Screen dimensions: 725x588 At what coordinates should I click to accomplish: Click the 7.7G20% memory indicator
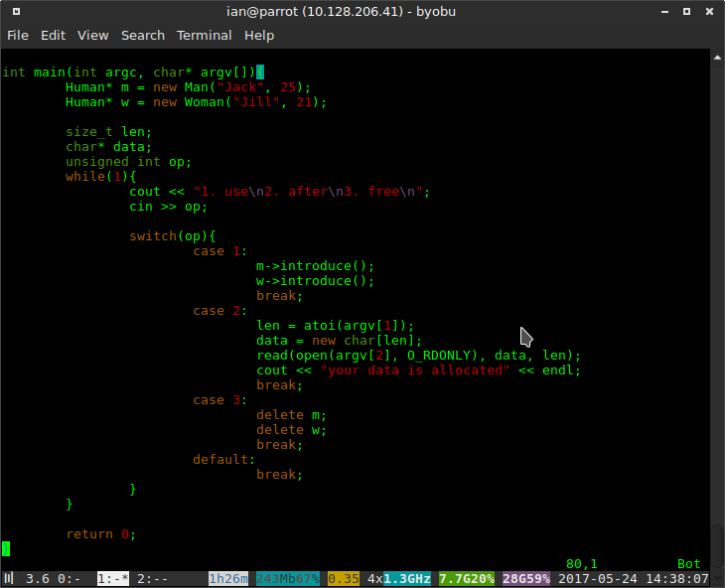click(467, 579)
